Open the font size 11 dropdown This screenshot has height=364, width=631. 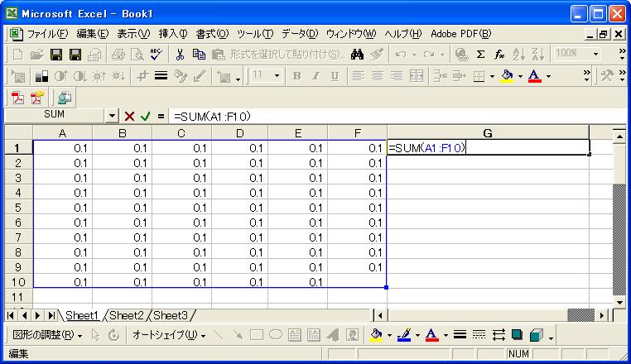coord(277,75)
